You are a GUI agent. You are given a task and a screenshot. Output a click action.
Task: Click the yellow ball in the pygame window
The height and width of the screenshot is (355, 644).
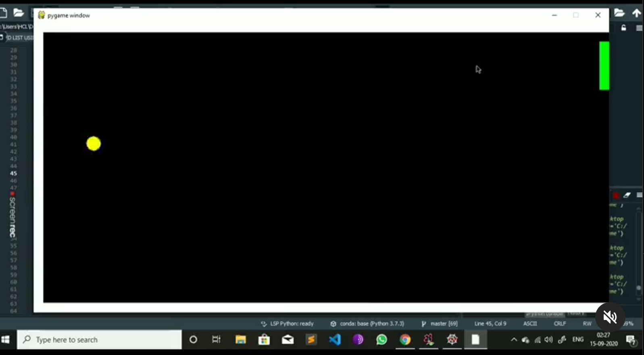94,144
